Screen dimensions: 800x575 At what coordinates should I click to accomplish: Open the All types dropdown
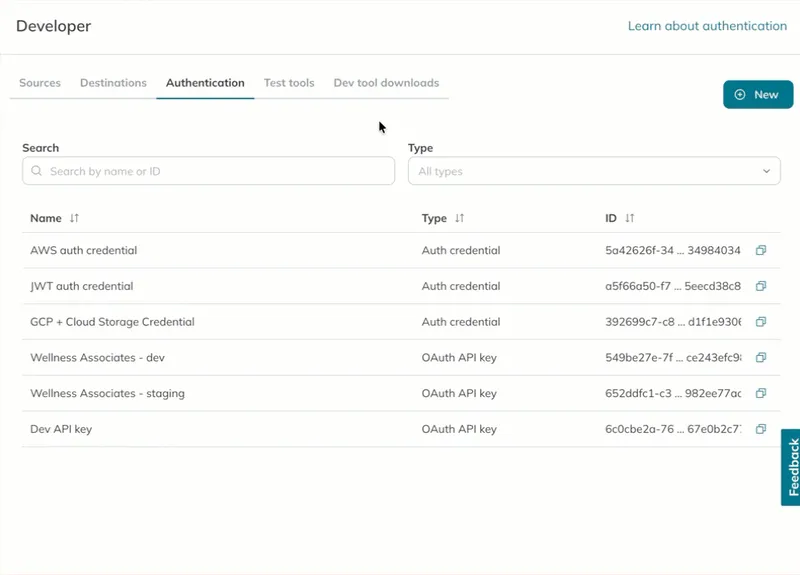pyautogui.click(x=594, y=171)
